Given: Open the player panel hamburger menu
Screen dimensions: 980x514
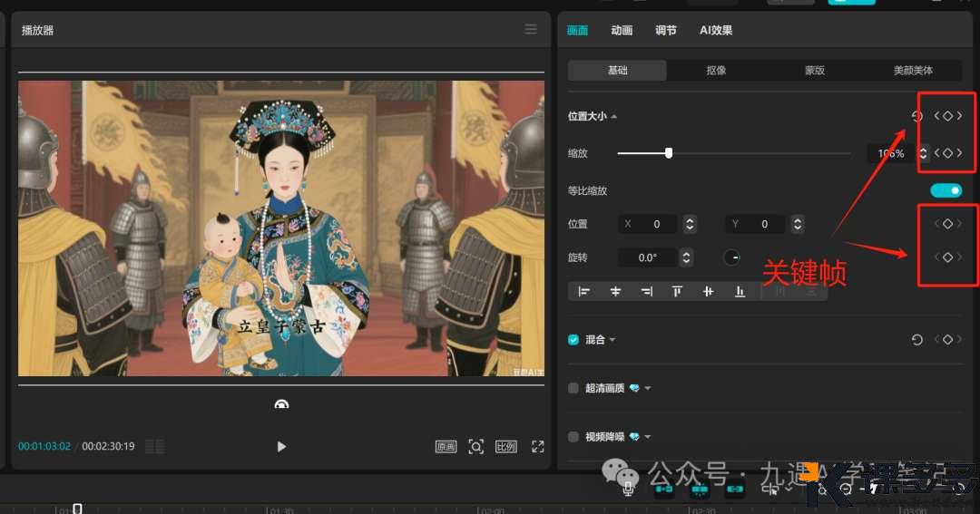Looking at the screenshot, I should [x=531, y=29].
